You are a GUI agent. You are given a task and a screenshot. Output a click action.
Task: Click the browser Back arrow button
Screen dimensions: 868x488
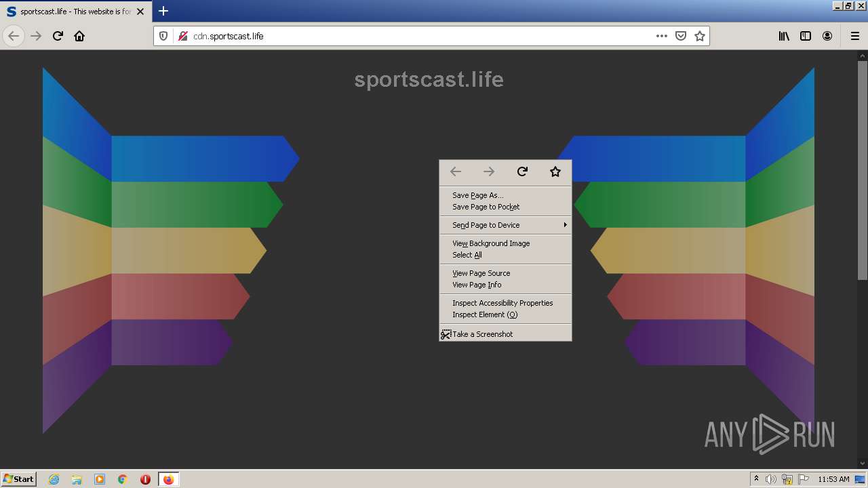coord(14,36)
